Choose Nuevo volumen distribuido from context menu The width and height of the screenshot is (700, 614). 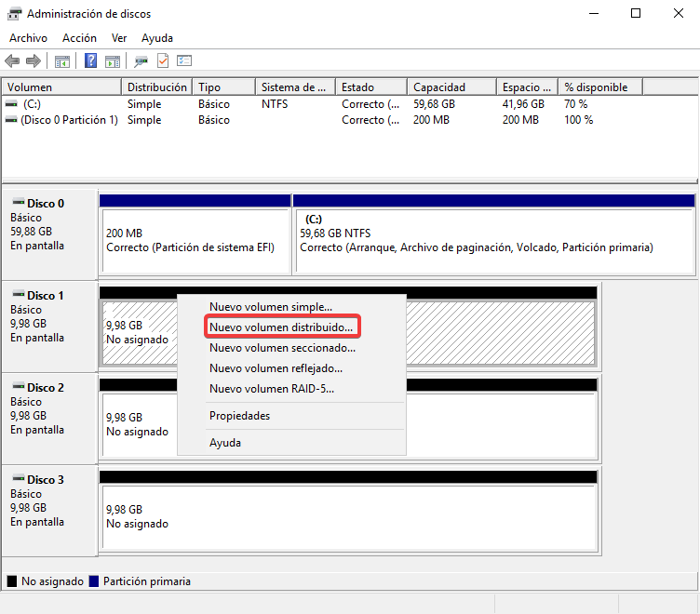(281, 327)
